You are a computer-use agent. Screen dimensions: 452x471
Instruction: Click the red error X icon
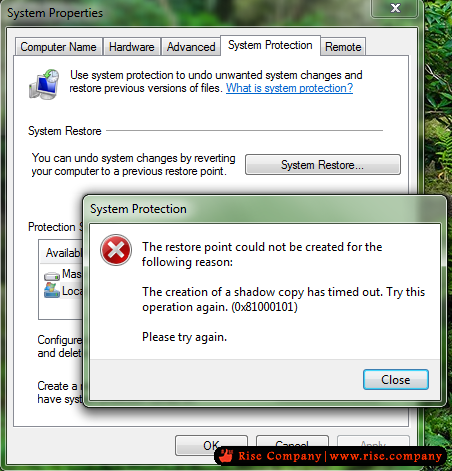116,250
